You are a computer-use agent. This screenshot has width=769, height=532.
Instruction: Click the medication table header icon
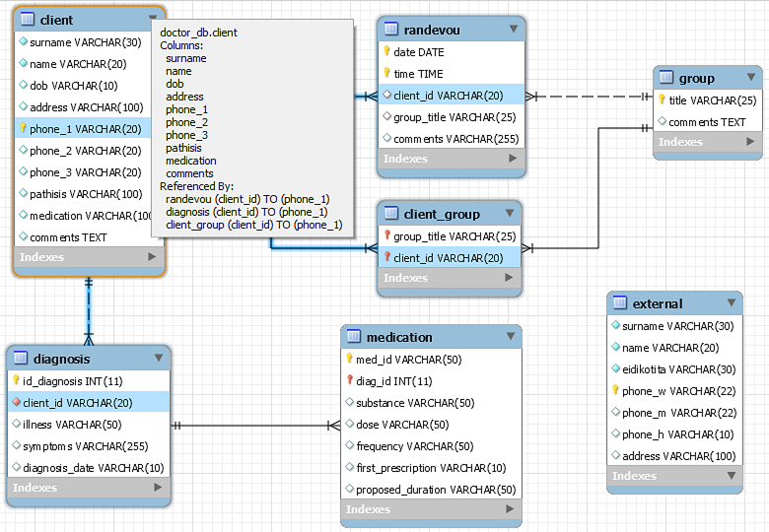coord(354,336)
